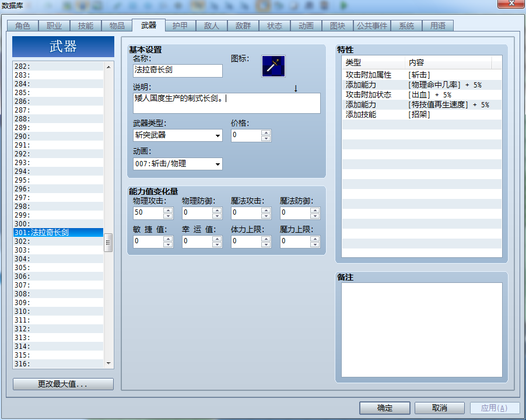The image size is (526, 420).
Task: Click the weapon list's scroll-down arrow
Action: (x=108, y=363)
